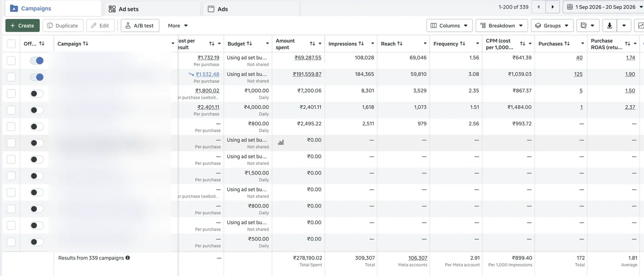The width and height of the screenshot is (644, 276).
Task: Sort by the Amount spent column
Action: click(x=312, y=44)
